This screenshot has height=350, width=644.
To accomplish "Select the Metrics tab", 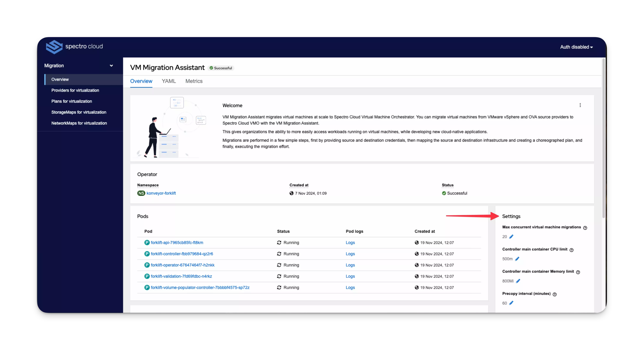I will [x=194, y=81].
